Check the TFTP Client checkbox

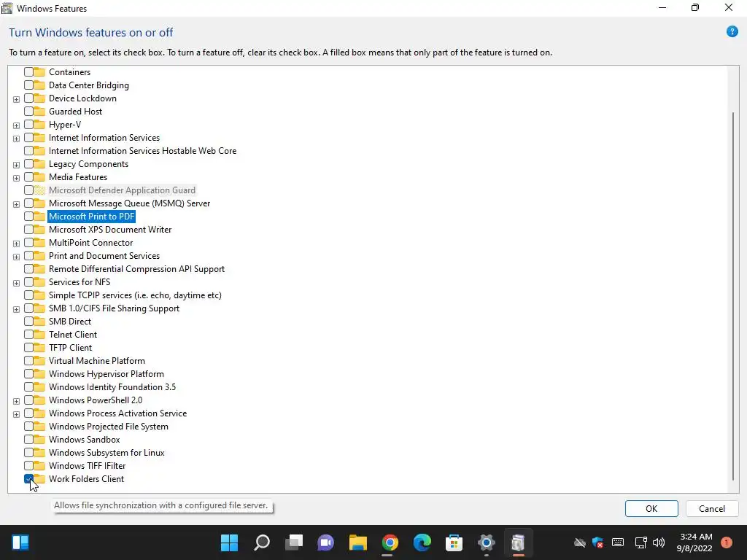click(28, 348)
